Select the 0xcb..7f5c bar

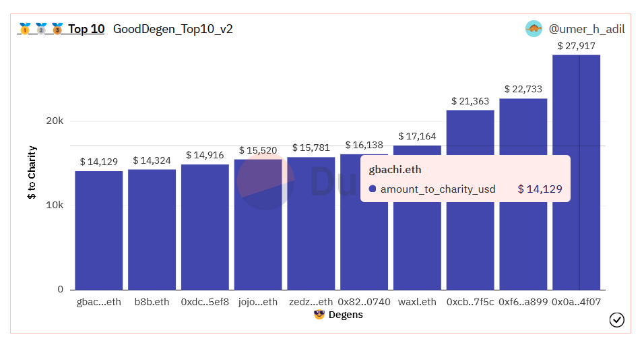coord(470,247)
